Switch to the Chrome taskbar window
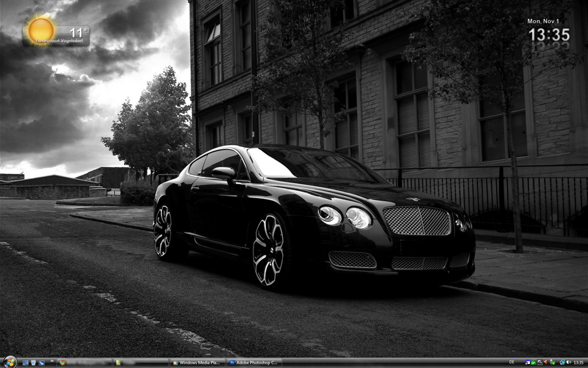588x368 pixels. click(x=85, y=363)
